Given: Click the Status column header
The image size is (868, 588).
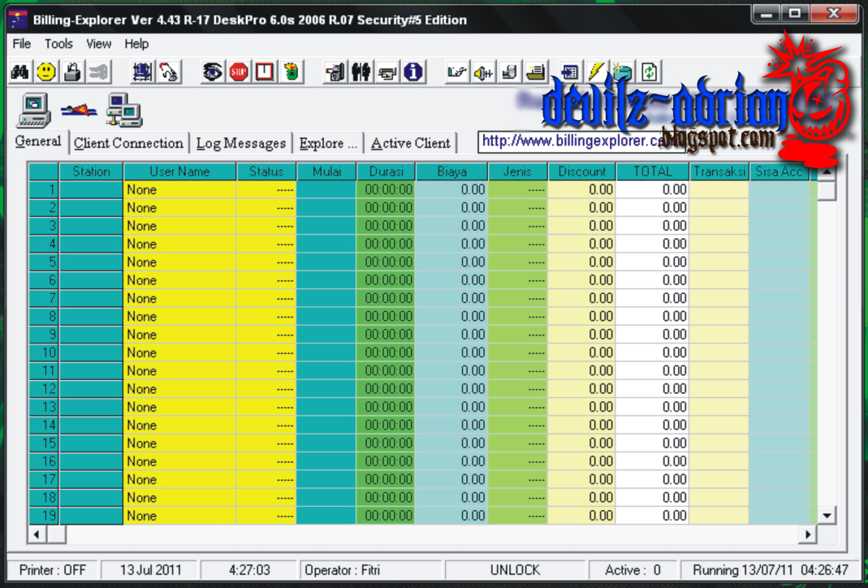Looking at the screenshot, I should click(266, 171).
